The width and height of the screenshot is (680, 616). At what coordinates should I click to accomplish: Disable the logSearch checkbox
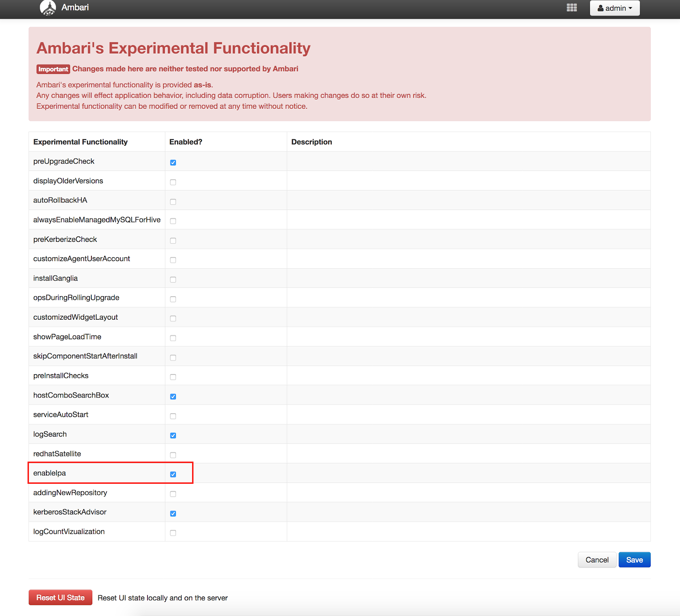click(173, 435)
